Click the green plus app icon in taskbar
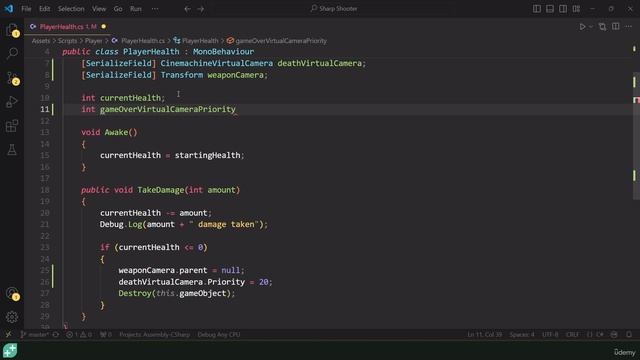 [10, 351]
